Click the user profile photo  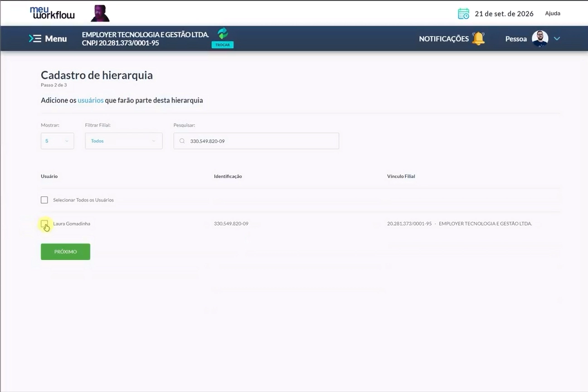[540, 39]
